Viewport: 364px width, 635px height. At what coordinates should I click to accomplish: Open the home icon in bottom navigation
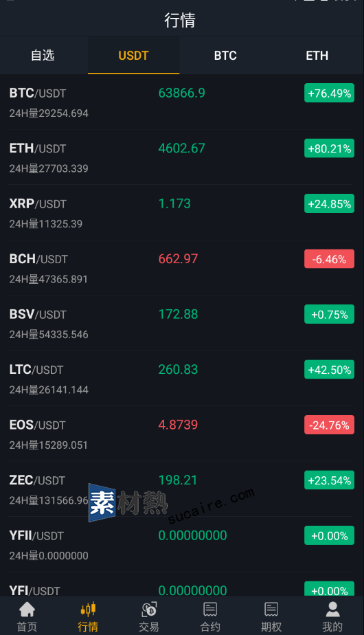(x=27, y=609)
